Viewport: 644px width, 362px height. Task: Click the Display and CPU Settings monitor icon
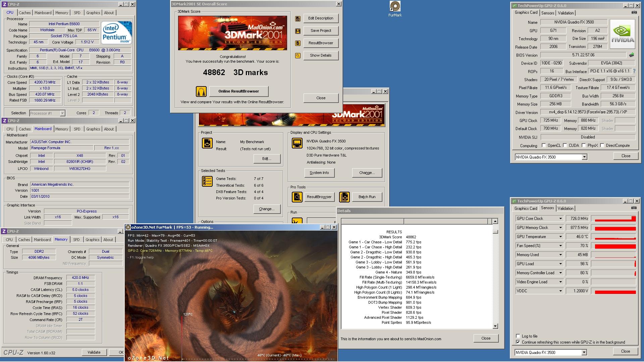(297, 143)
